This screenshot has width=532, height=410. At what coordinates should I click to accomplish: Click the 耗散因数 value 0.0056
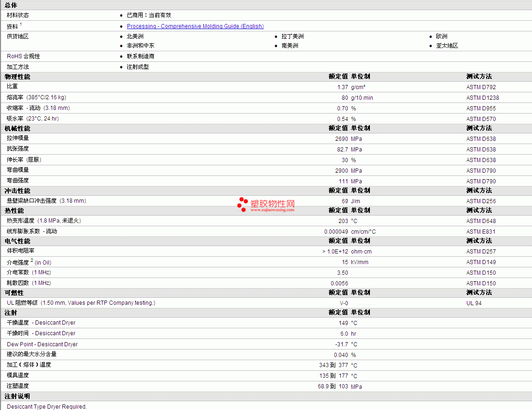point(339,283)
